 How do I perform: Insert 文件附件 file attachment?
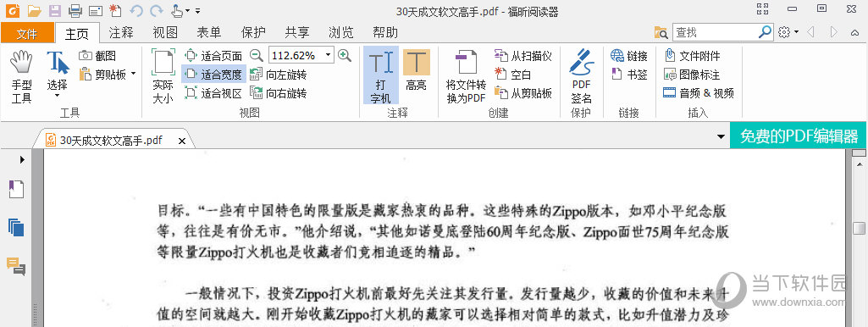tap(692, 56)
